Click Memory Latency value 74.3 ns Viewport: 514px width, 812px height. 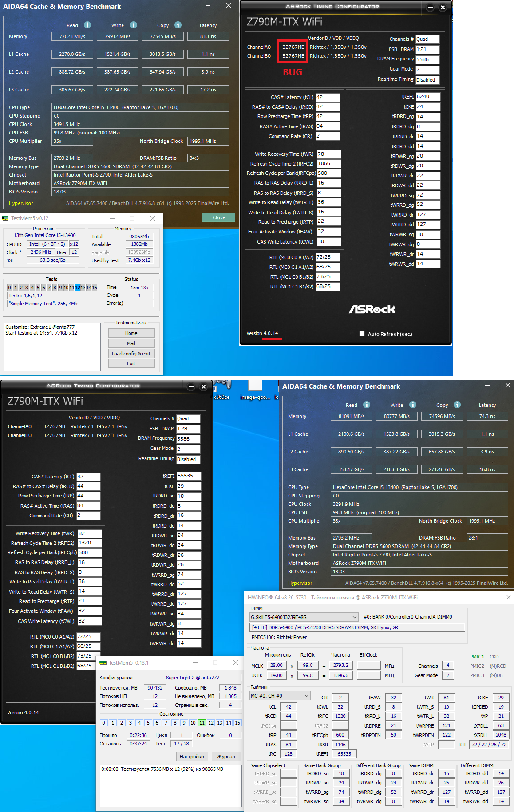pos(487,416)
